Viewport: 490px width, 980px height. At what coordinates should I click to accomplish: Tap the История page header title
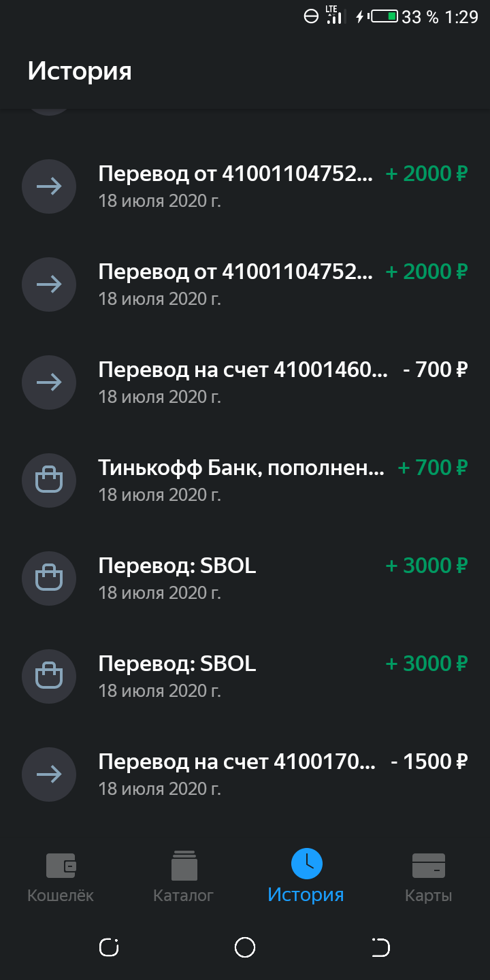click(80, 71)
